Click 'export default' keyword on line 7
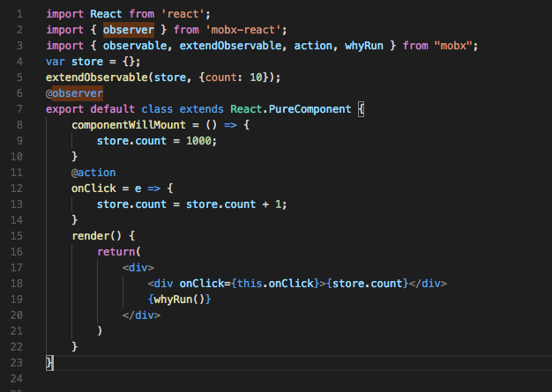Image resolution: width=552 pixels, height=392 pixels. (x=90, y=109)
